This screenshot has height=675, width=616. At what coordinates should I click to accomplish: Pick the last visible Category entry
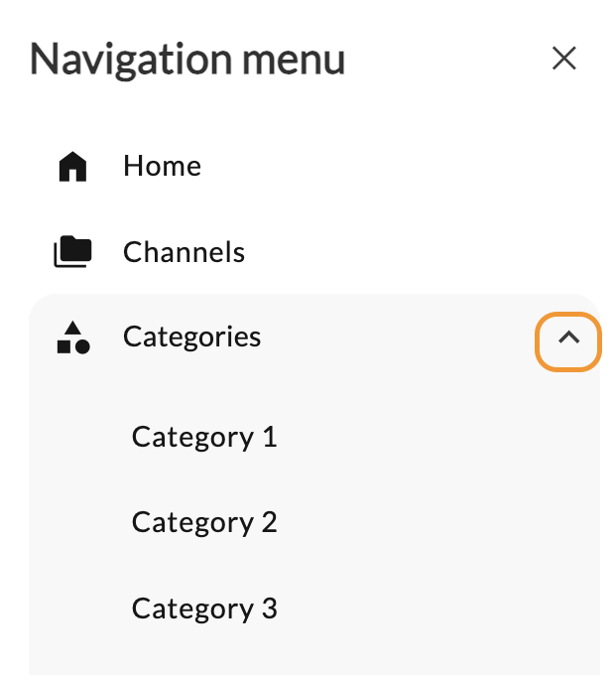204,608
